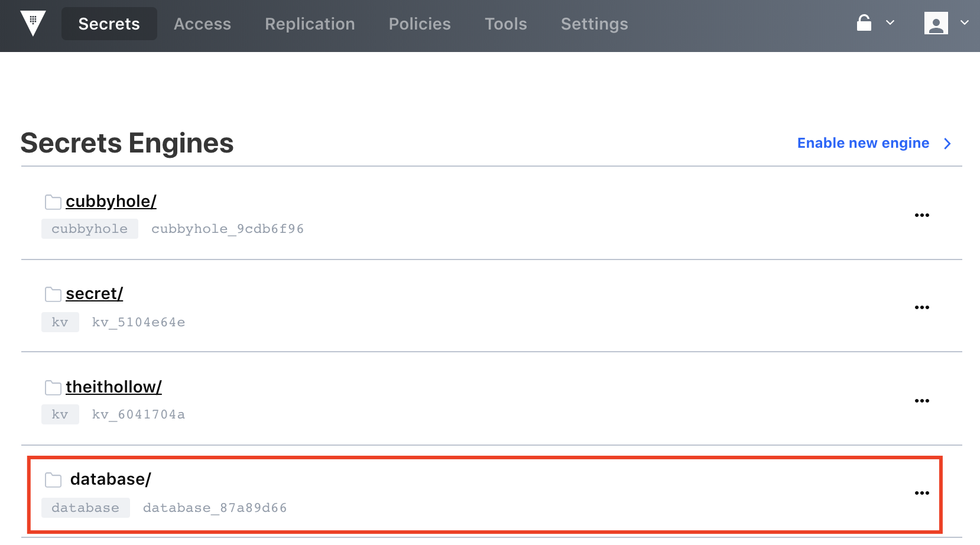Go to the Policies tab
Screen dimensions: 980x545
click(420, 24)
